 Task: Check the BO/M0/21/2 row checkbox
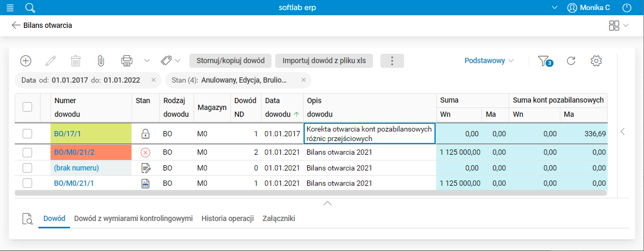click(x=27, y=153)
